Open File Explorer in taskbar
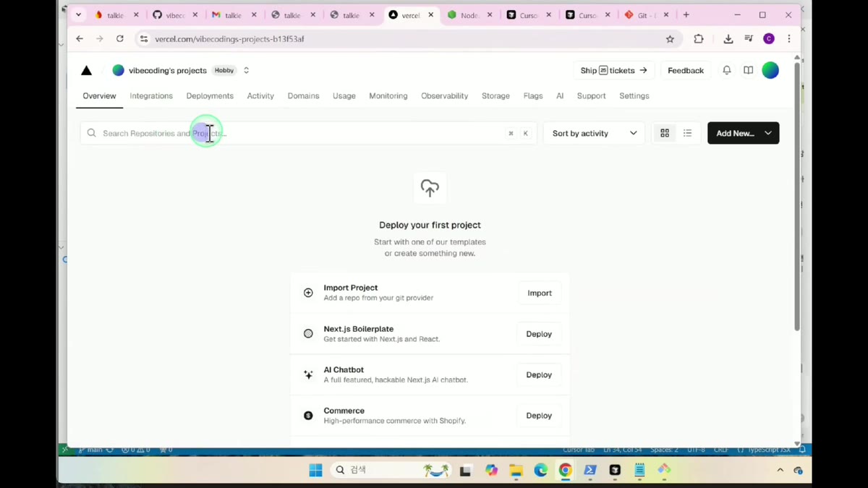The width and height of the screenshot is (868, 488). tap(516, 470)
